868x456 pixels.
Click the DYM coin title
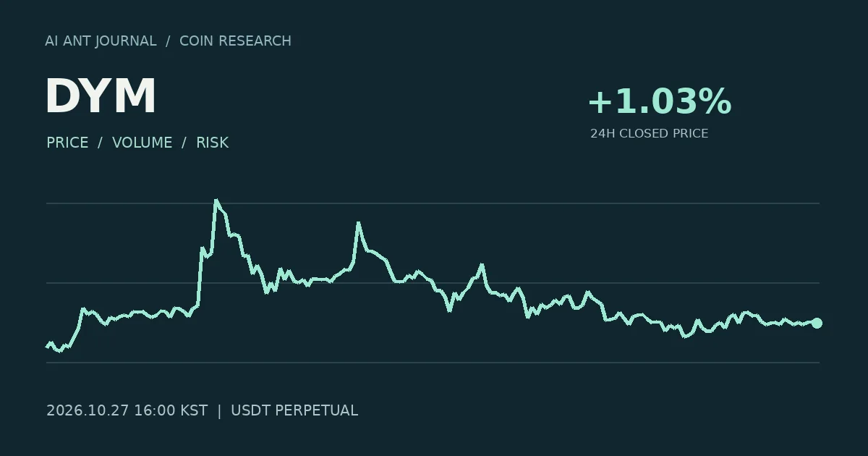point(101,96)
